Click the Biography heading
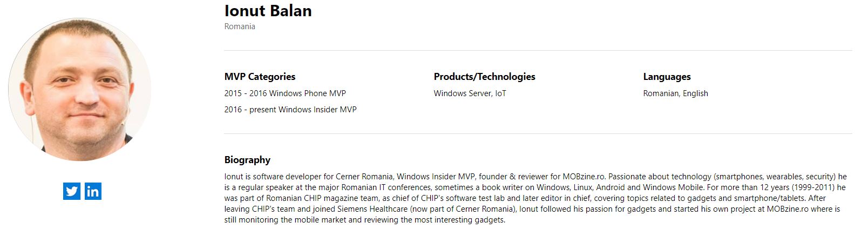 [x=247, y=160]
